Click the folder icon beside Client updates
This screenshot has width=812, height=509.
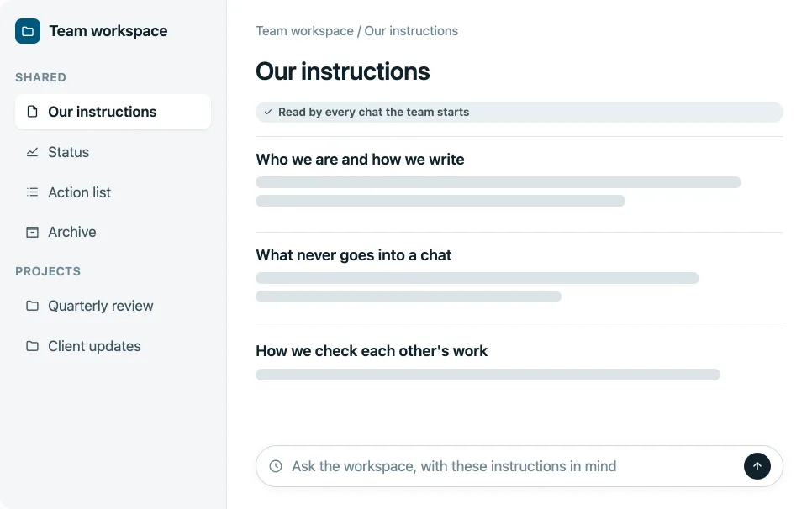pos(32,346)
